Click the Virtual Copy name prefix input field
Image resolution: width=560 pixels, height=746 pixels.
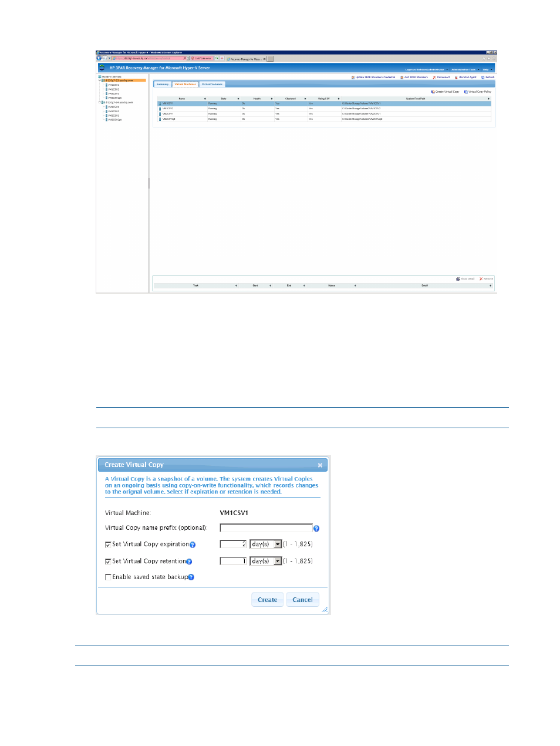coord(266,528)
